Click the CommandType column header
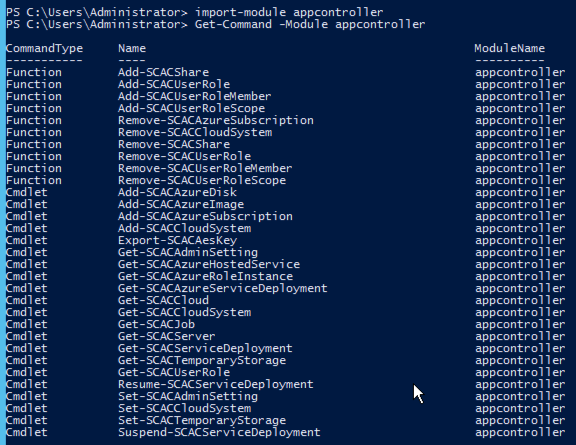Image resolution: width=576 pixels, height=445 pixels. point(44,49)
